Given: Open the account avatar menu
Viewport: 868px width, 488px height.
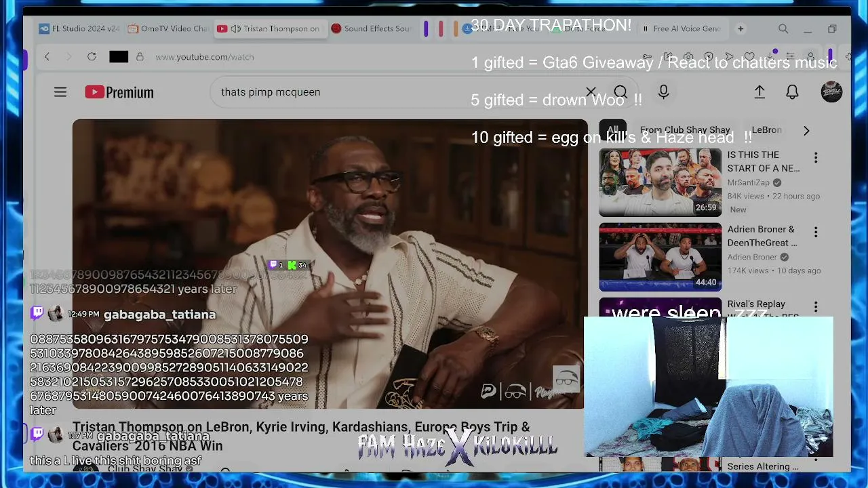Looking at the screenshot, I should click(x=831, y=92).
